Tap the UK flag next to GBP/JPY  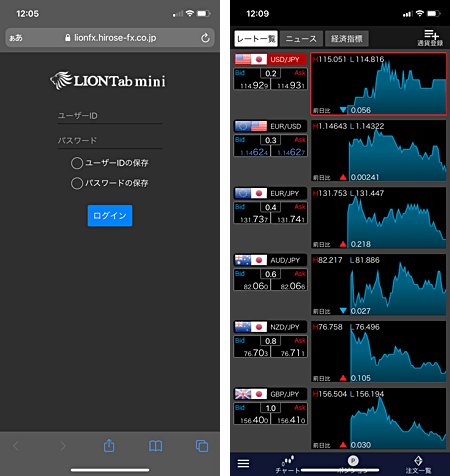point(243,394)
